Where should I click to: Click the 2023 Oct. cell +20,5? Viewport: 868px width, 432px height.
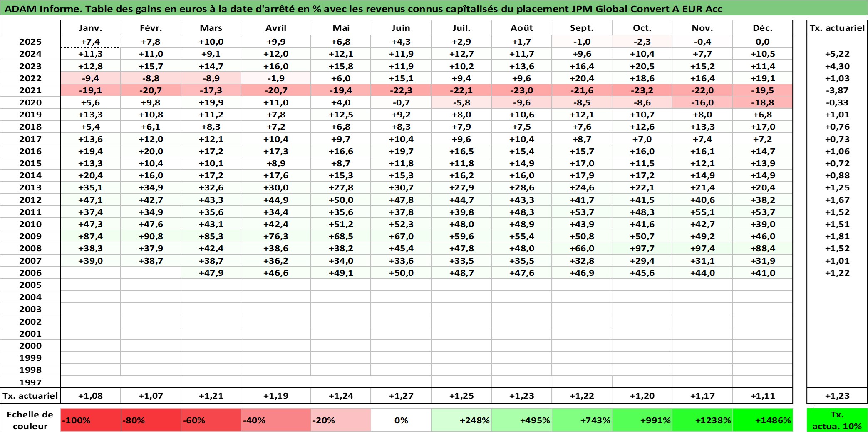coord(642,66)
